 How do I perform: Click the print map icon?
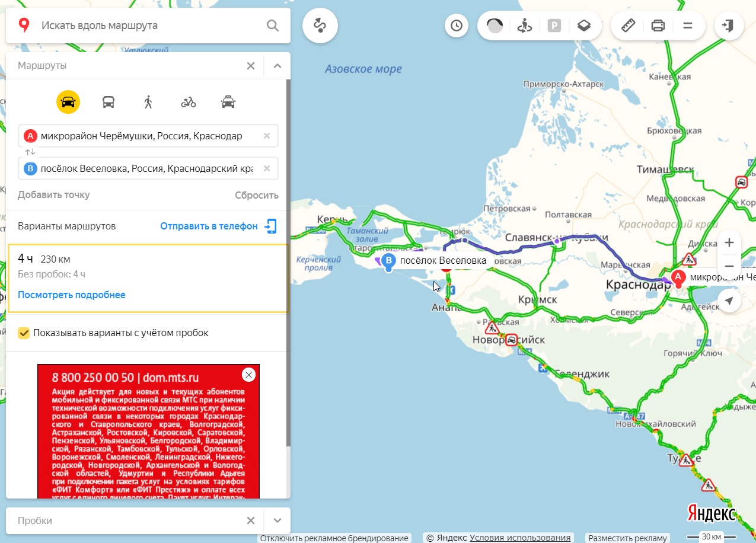pyautogui.click(x=658, y=25)
